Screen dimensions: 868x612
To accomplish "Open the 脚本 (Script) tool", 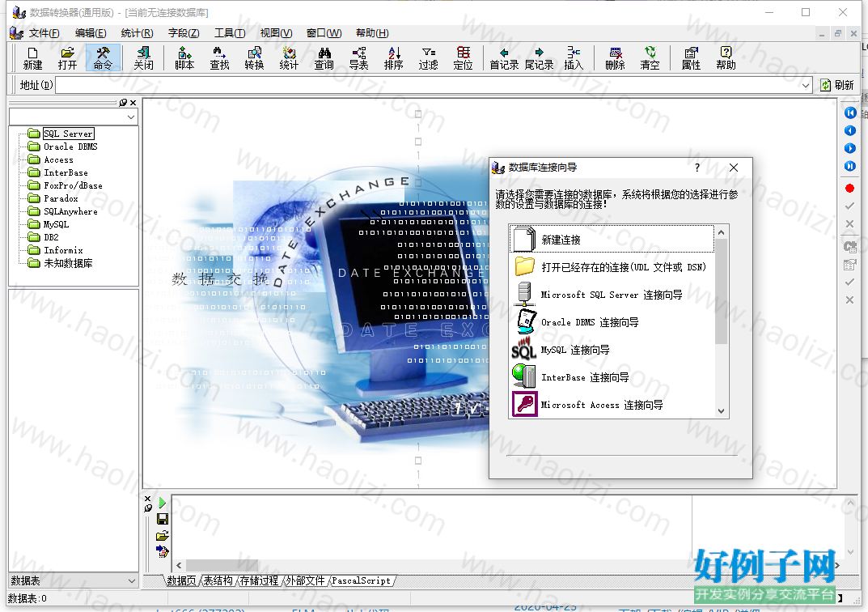I will coord(184,58).
